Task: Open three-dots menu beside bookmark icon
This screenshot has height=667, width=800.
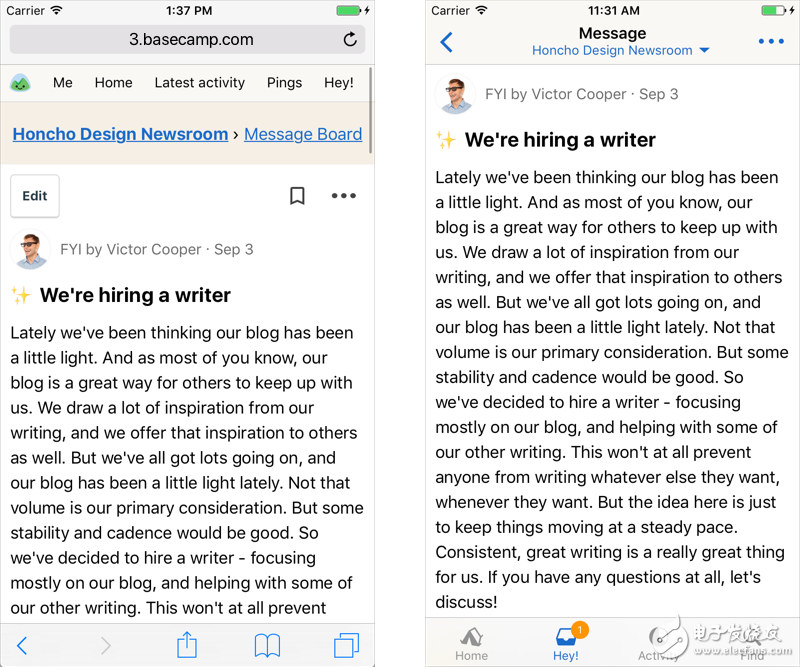Action: click(x=343, y=196)
